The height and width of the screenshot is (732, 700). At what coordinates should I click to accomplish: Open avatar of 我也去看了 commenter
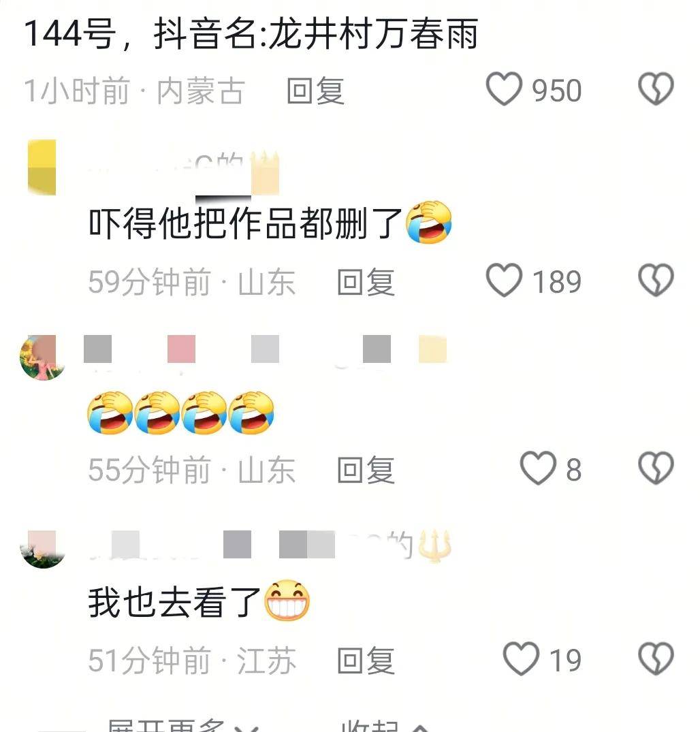click(x=42, y=550)
